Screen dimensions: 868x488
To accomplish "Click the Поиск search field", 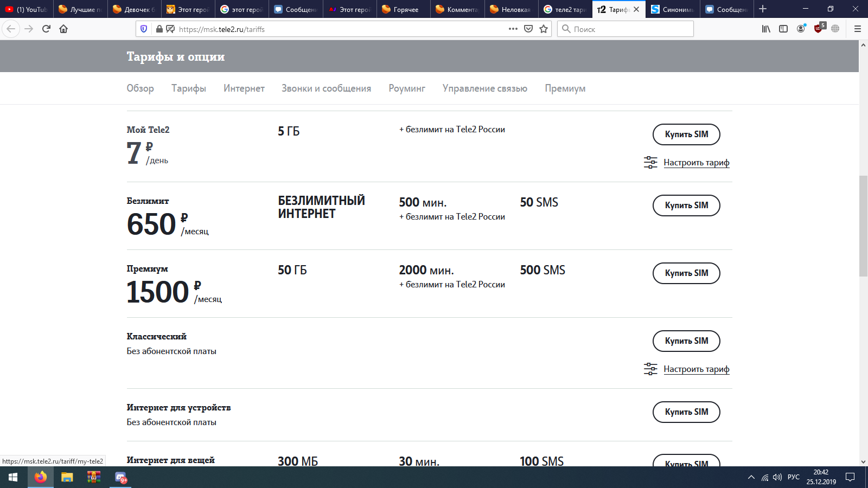I will 625,29.
